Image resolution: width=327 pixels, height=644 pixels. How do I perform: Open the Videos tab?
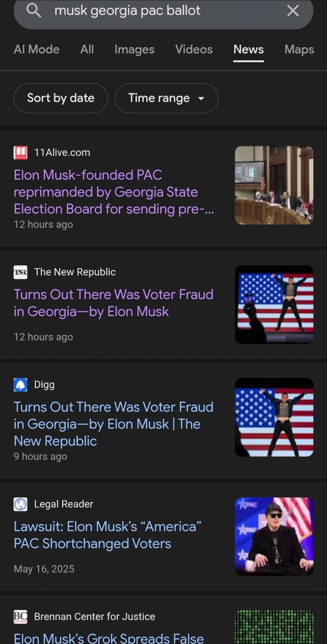click(194, 50)
